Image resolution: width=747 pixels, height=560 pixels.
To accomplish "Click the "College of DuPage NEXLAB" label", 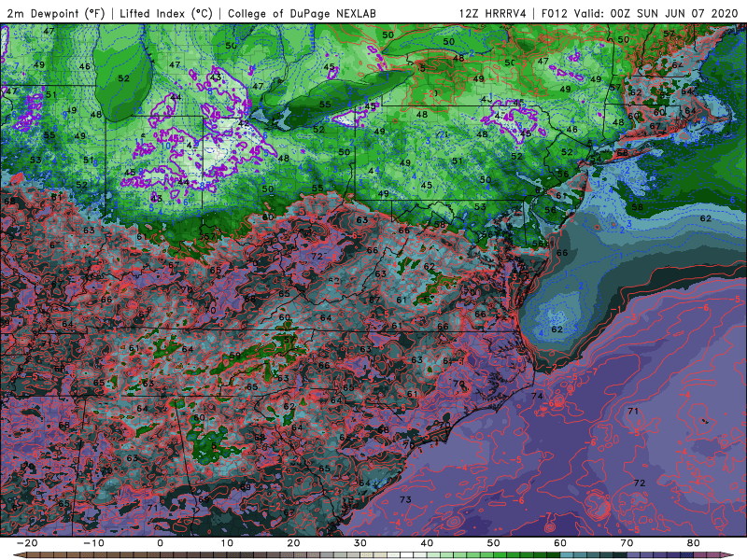I will (302, 13).
